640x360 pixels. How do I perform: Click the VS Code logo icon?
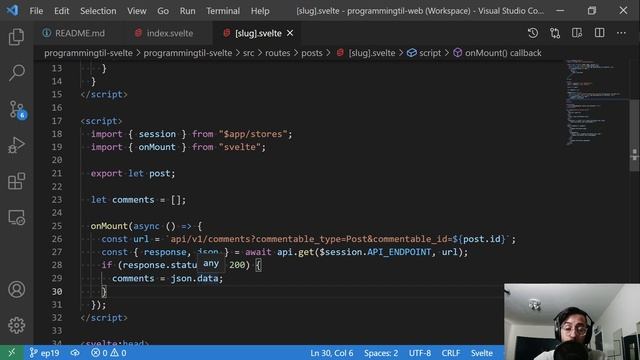[12, 10]
